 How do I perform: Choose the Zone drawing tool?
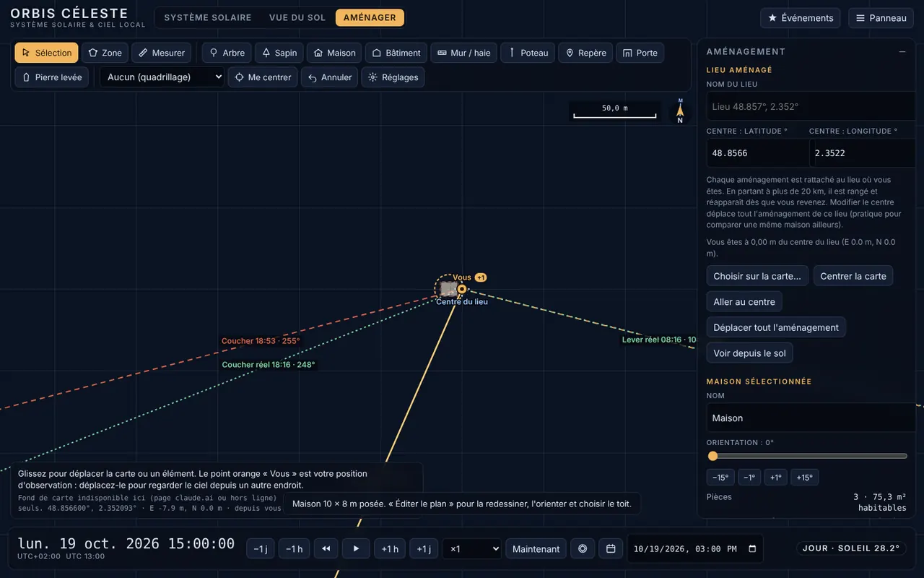click(x=105, y=53)
